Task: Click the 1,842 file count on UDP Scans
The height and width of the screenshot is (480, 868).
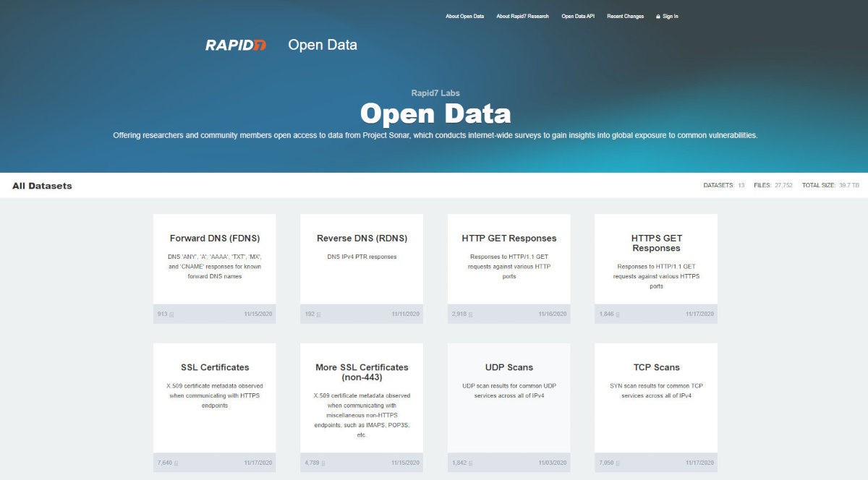Action: coord(459,463)
